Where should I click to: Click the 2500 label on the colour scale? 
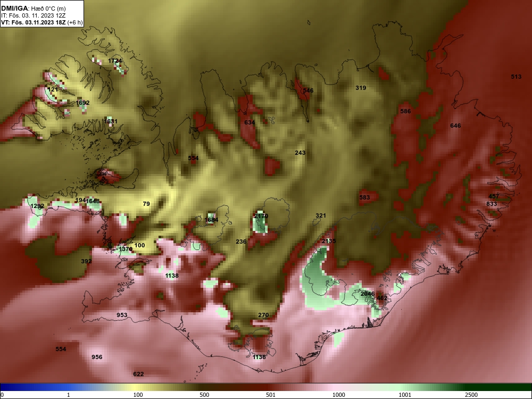pos(471,395)
